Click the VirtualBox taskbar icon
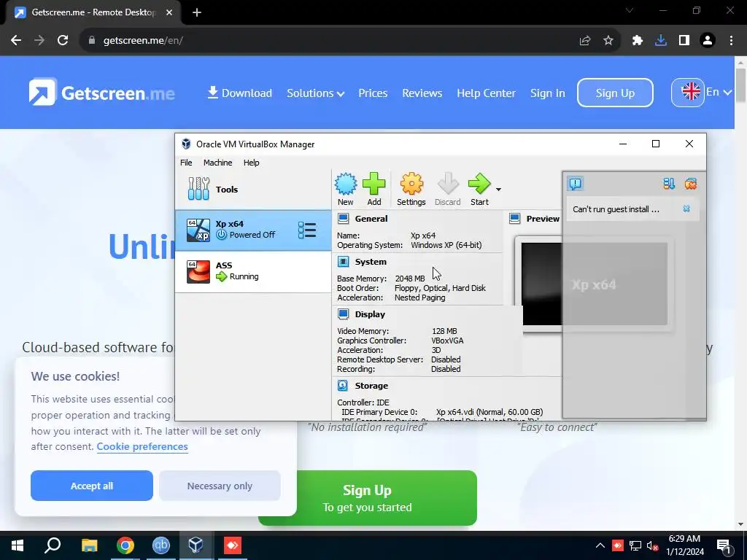This screenshot has width=747, height=560. click(x=196, y=545)
